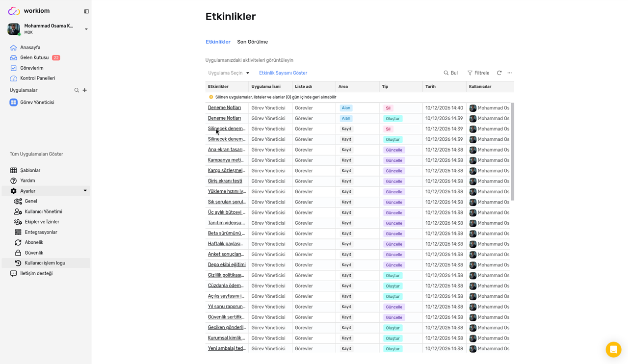Click the activity table vertical scrollbar

[x=512, y=152]
